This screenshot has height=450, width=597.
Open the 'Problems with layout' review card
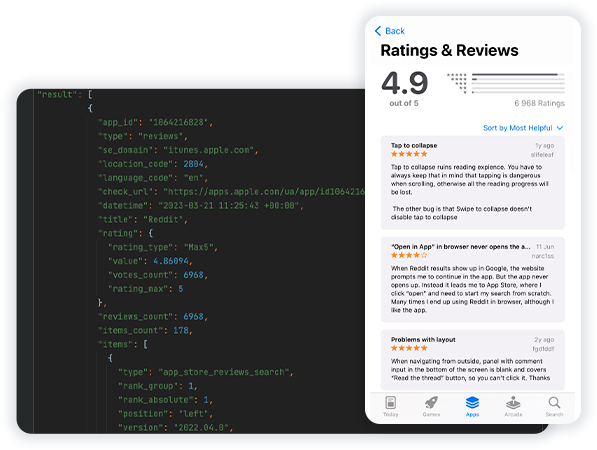pyautogui.click(x=472, y=360)
